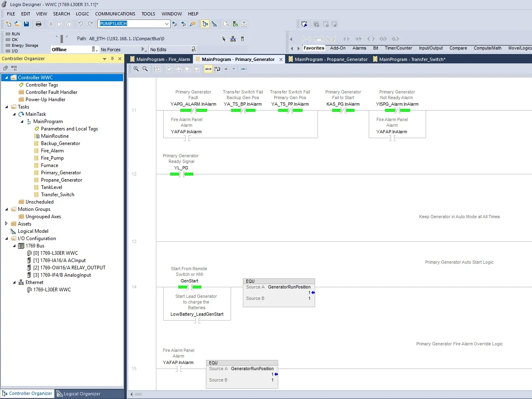Screen dimensions: 532x399
Task: Click the Redo arrow icon
Action: (90, 24)
